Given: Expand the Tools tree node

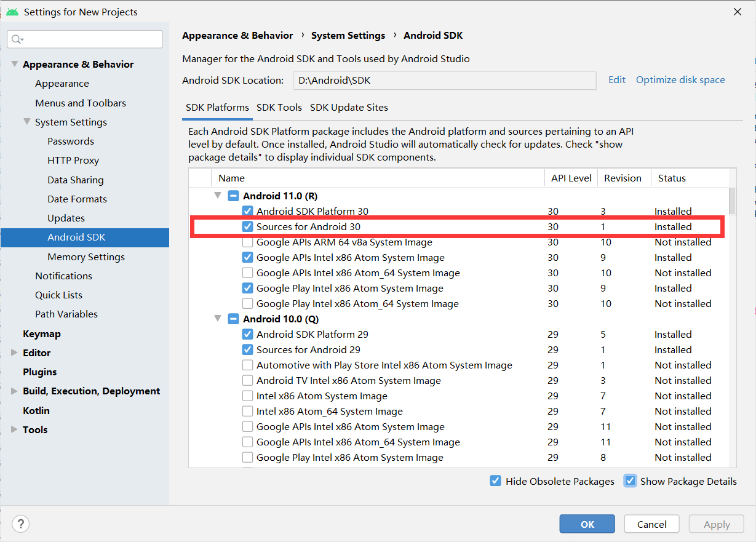Looking at the screenshot, I should point(14,430).
